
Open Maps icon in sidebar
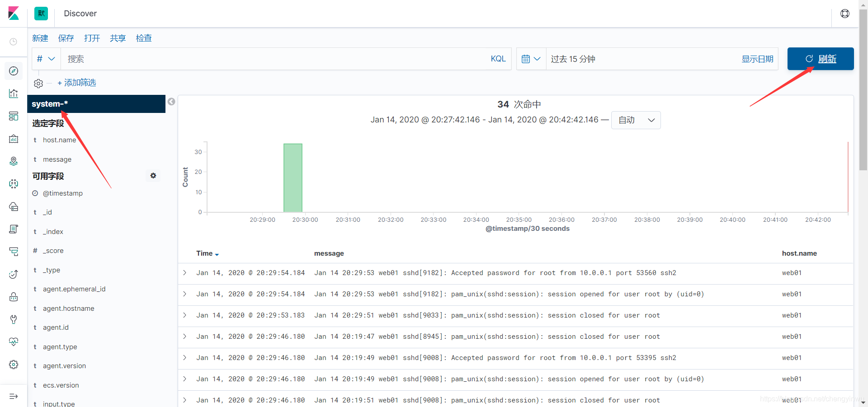pyautogui.click(x=14, y=161)
